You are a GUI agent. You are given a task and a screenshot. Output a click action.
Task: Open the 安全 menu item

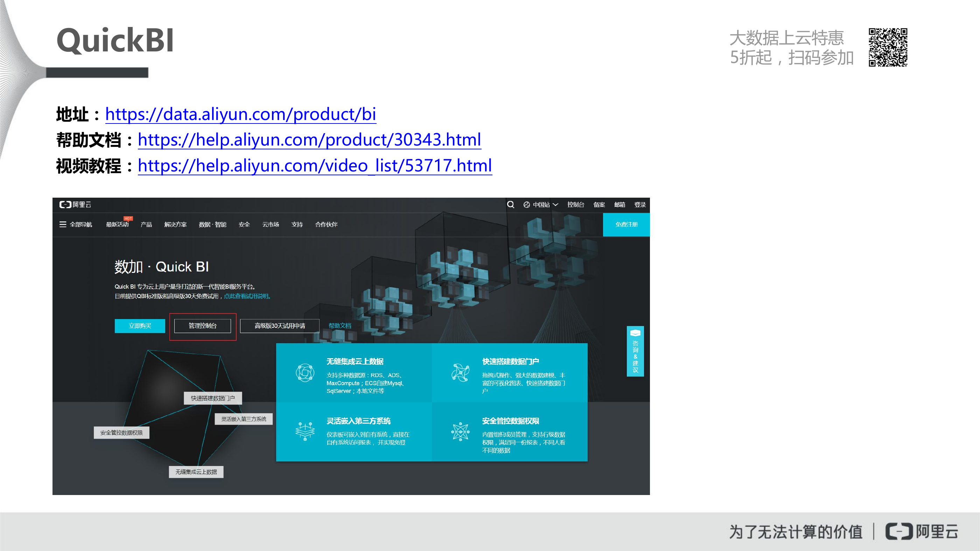[244, 224]
